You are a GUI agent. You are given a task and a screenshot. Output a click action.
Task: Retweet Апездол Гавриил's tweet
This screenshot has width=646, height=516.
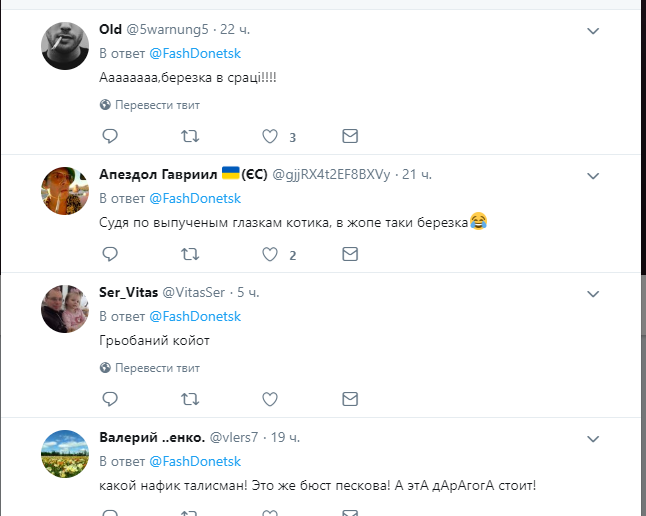[x=189, y=254]
